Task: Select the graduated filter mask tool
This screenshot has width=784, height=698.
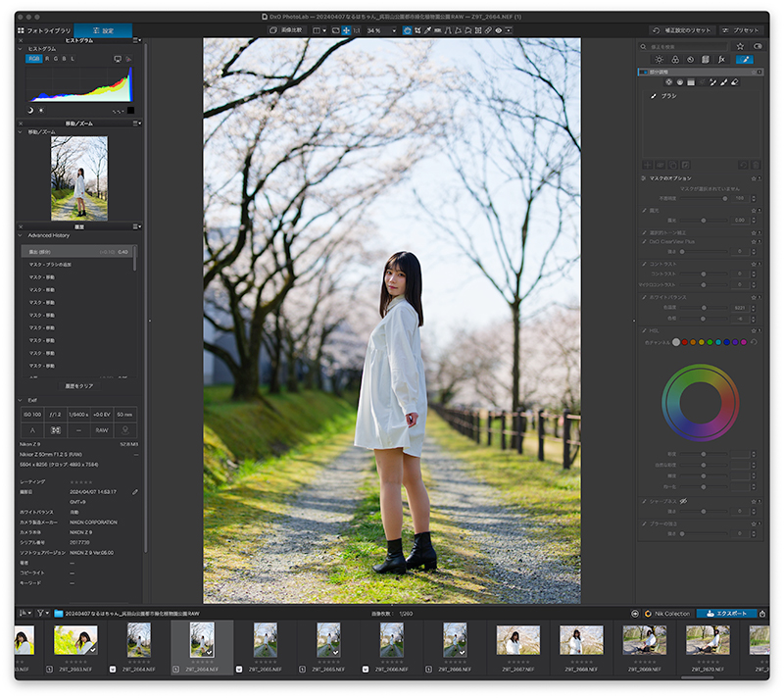Action: pyautogui.click(x=691, y=82)
